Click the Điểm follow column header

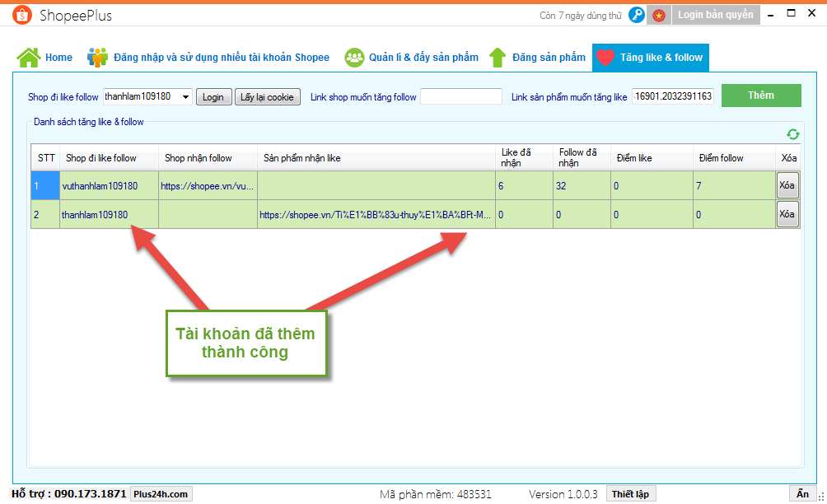[x=734, y=157]
